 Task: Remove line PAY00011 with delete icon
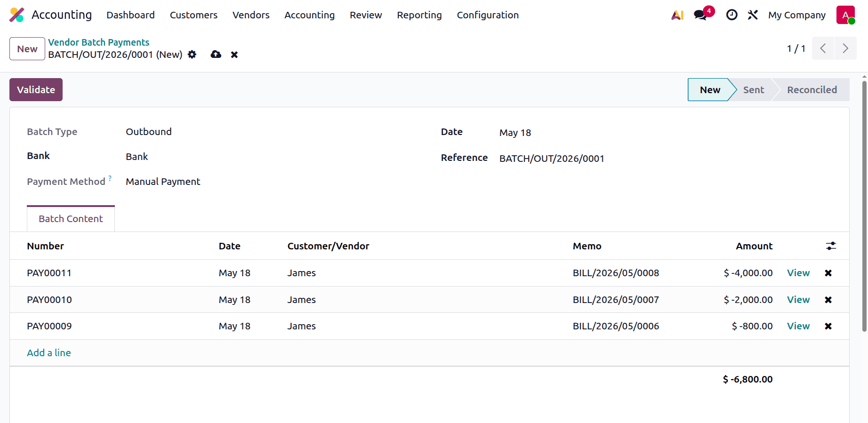click(828, 273)
